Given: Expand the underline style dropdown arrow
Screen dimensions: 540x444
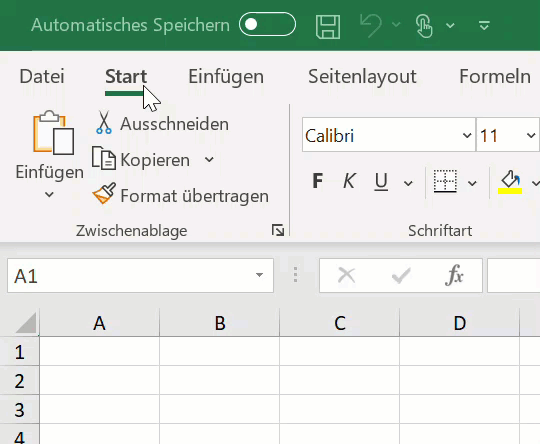Looking at the screenshot, I should pos(408,183).
